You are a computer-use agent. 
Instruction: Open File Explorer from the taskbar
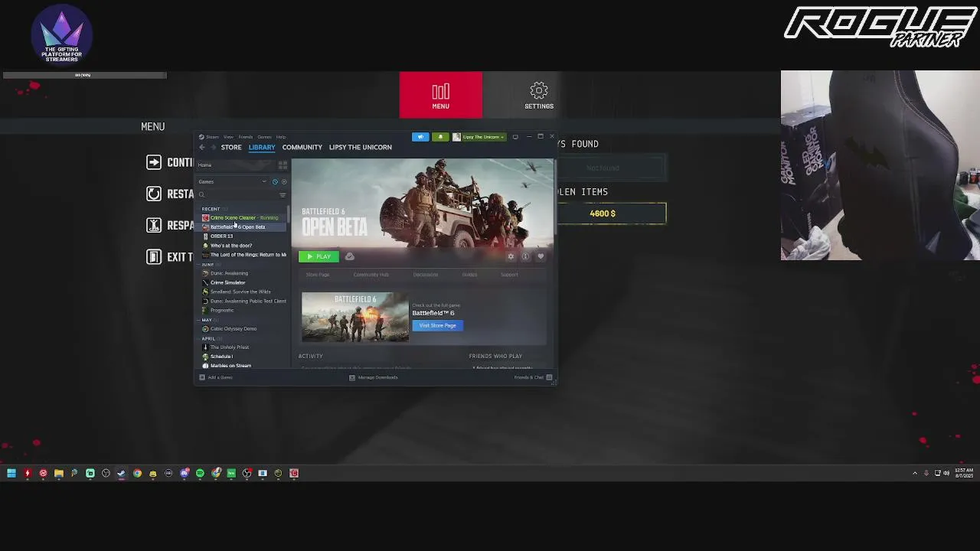pos(58,473)
